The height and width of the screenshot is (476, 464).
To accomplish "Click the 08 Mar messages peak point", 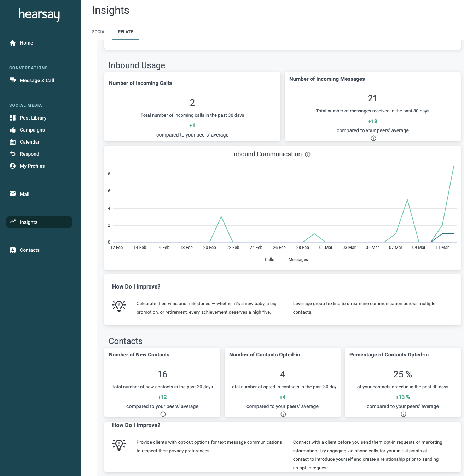I will click(407, 200).
